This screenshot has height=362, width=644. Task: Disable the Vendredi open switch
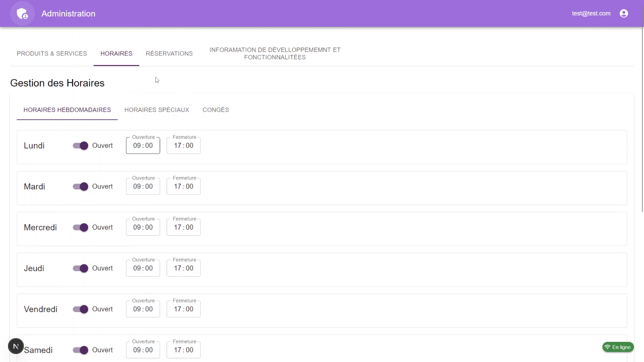coord(80,309)
